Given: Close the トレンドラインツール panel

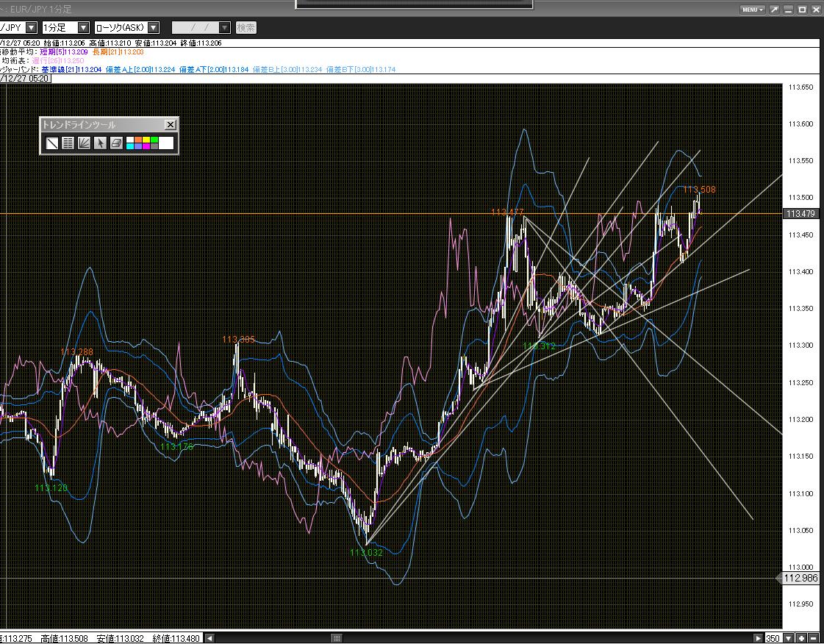Looking at the screenshot, I should tap(170, 125).
